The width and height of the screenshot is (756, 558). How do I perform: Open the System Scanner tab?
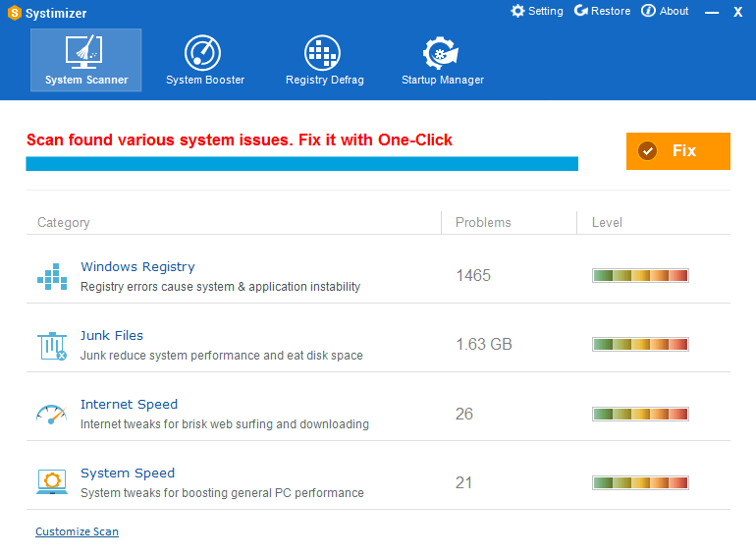(x=85, y=60)
